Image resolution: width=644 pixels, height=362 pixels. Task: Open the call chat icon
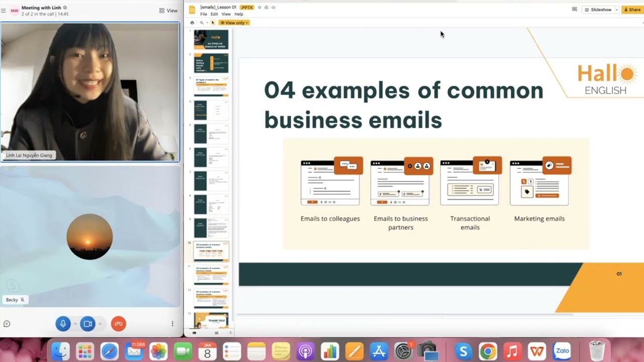[7, 324]
